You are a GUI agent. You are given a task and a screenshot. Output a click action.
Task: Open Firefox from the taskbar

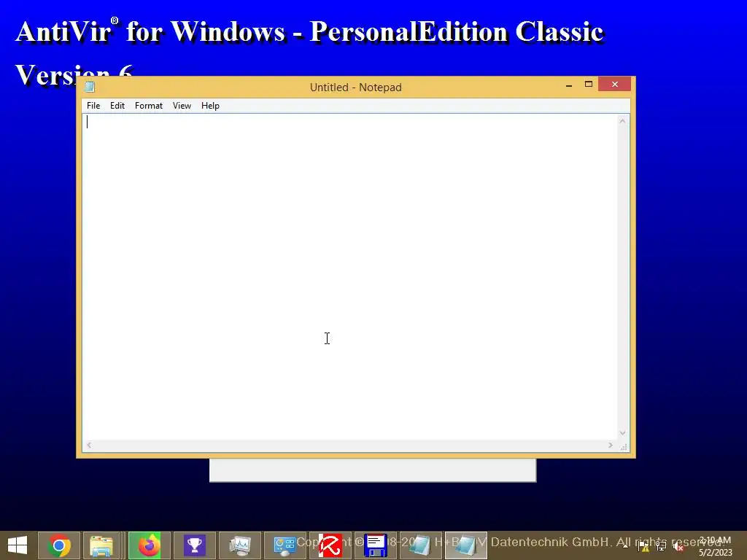click(149, 545)
